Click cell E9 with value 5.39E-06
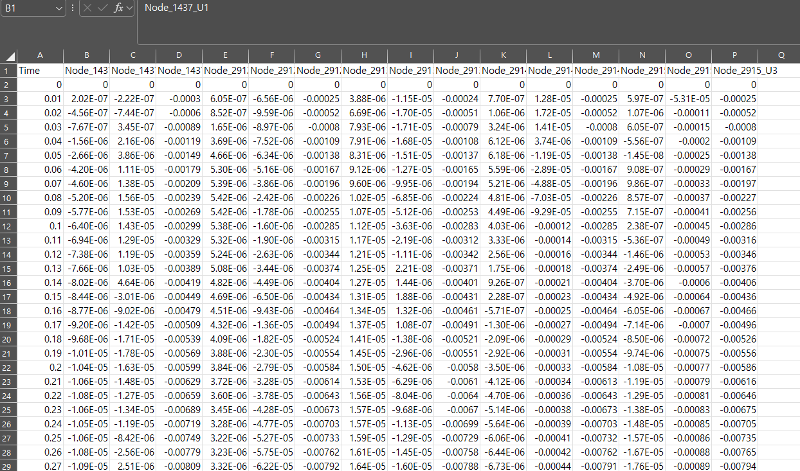Viewport: 800px width, 471px height. 226,184
